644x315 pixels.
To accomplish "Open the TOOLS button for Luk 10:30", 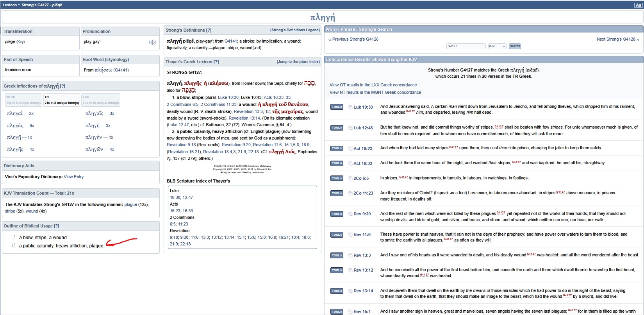I will 337,107.
